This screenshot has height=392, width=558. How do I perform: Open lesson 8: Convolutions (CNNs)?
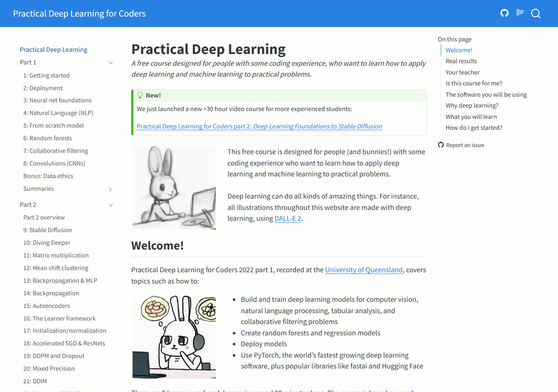(54, 163)
